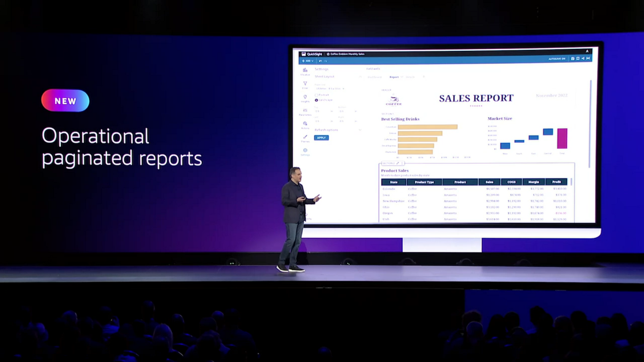
Task: Click the redo arrow in the toolbar
Action: (x=325, y=61)
